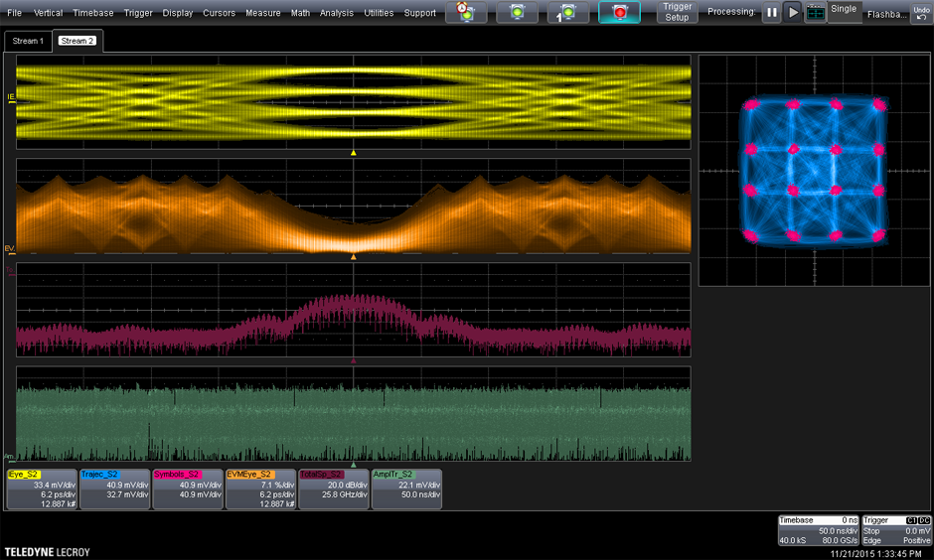Viewport: 934px width, 560px height.
Task: Open the Math menu
Action: tap(300, 13)
